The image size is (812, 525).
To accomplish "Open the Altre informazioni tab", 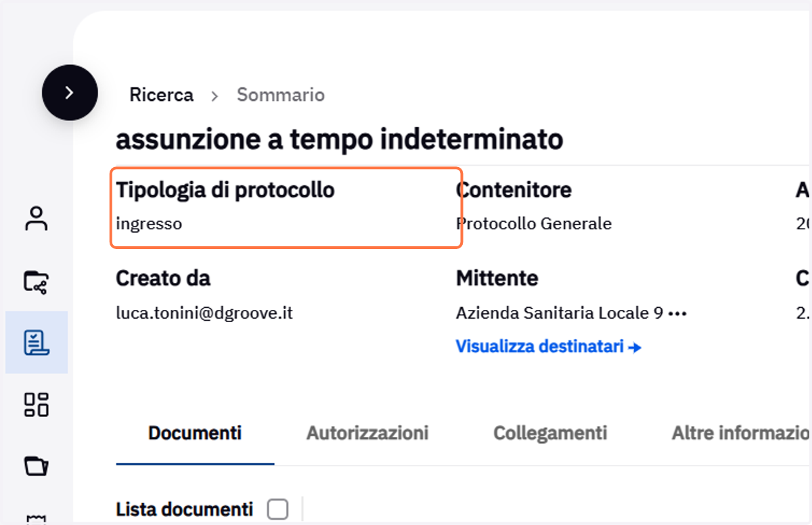I will point(742,433).
